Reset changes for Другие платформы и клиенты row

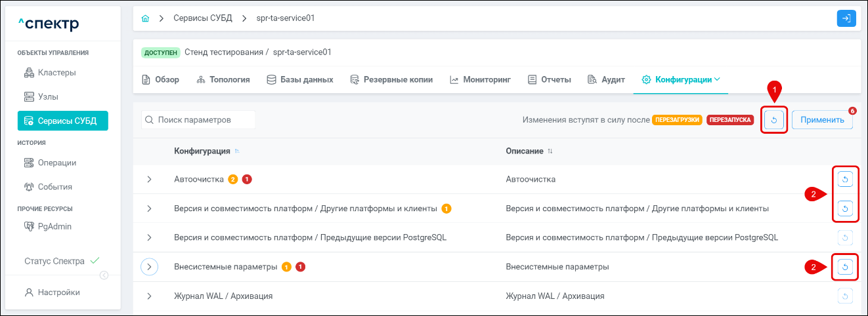845,208
